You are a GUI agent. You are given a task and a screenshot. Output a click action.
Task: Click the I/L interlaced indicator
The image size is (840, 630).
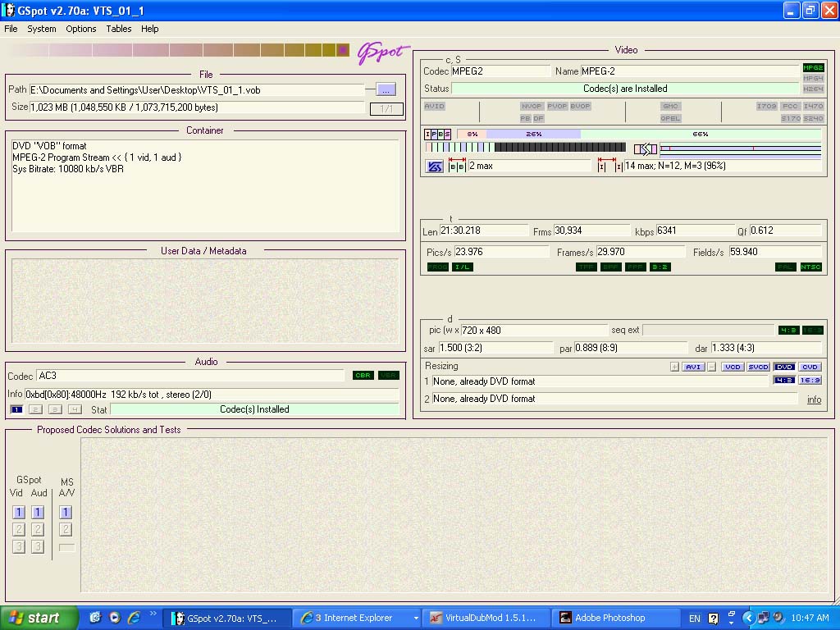[x=463, y=267]
